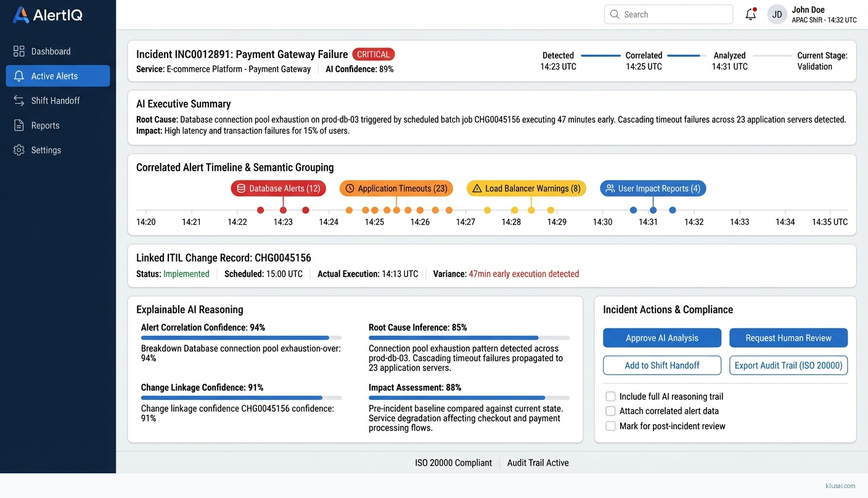Check Attach correlated alert data
Viewport: 868px width, 498px height.
610,411
